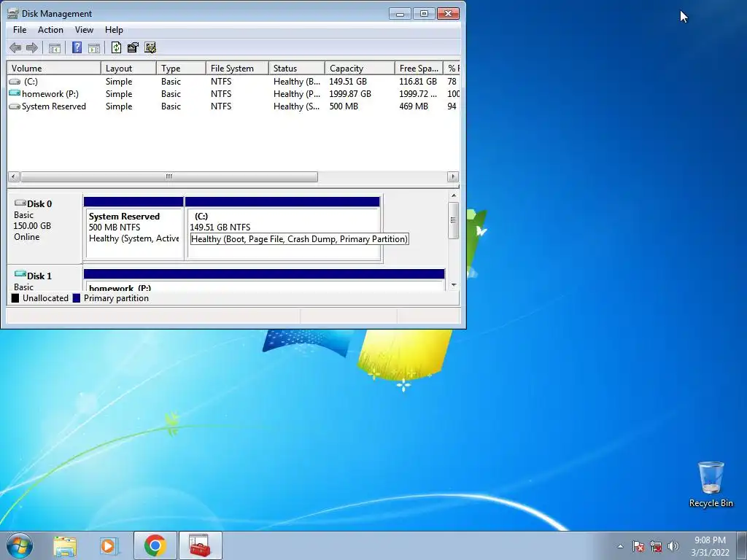
Task: Sort by the Type column header
Action: tap(181, 68)
